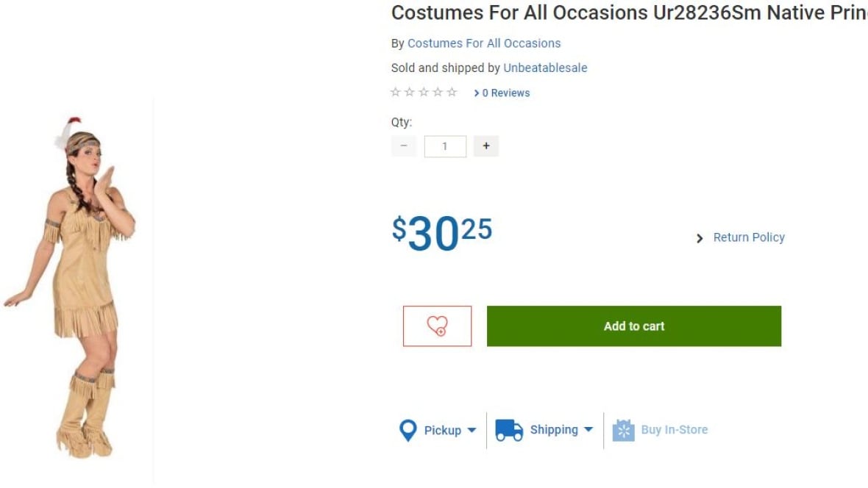Viewport: 868px width, 488px height.
Task: Click the Buy In-Store text
Action: tap(674, 430)
